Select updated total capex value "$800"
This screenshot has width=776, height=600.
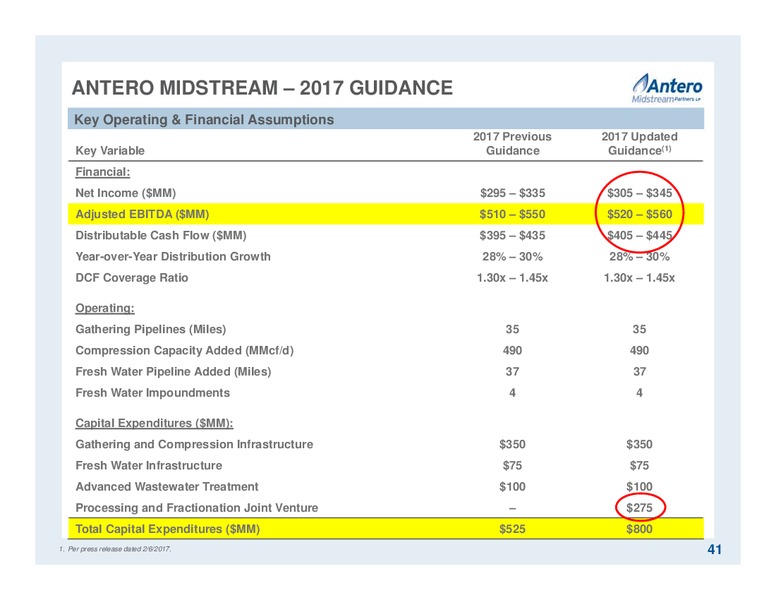(x=639, y=529)
